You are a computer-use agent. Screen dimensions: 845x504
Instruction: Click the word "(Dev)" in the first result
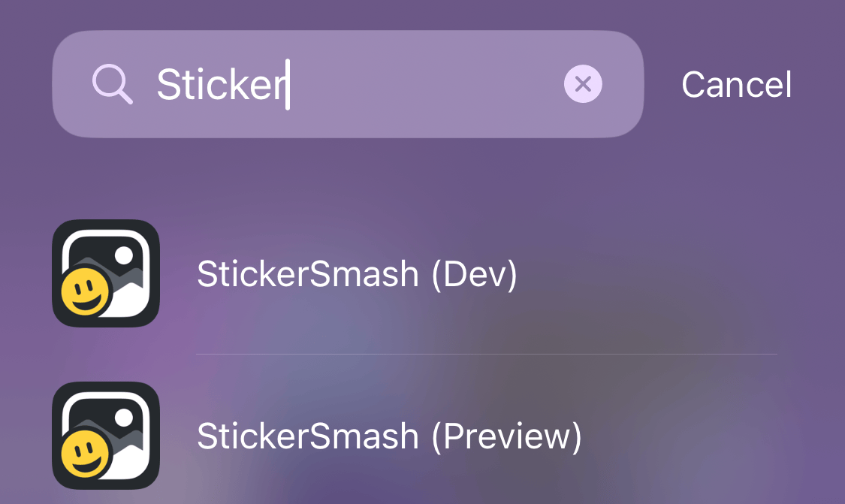(475, 274)
